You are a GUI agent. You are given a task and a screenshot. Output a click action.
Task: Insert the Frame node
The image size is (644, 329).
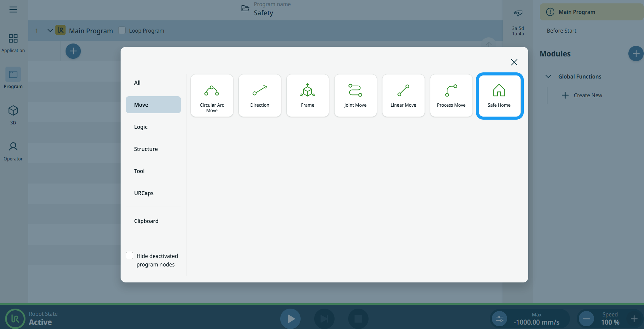pyautogui.click(x=307, y=96)
